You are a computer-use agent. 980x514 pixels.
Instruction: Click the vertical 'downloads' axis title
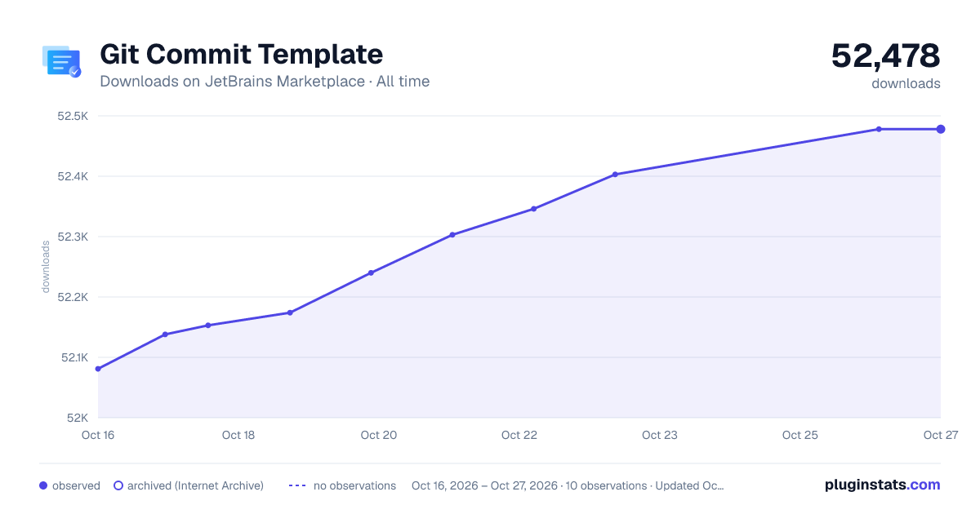point(46,267)
